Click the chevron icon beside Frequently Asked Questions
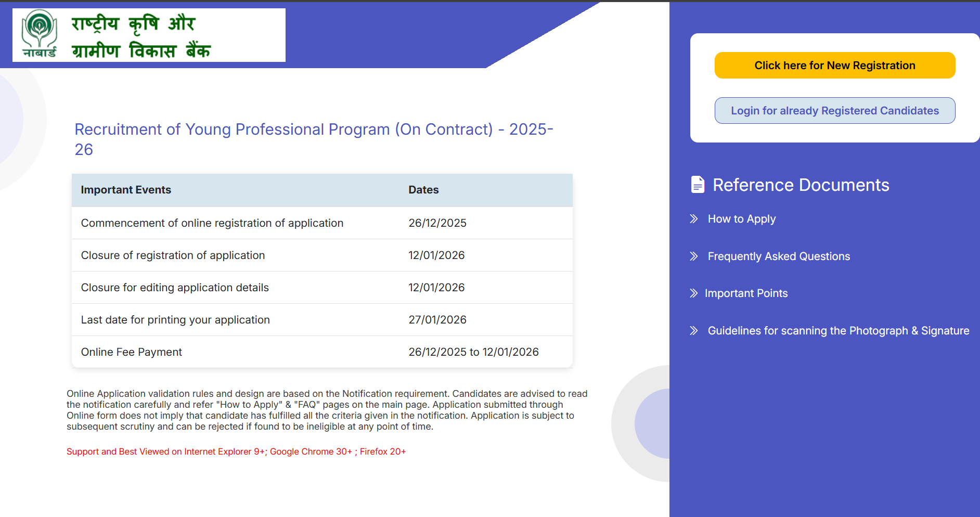980x517 pixels. (x=694, y=256)
